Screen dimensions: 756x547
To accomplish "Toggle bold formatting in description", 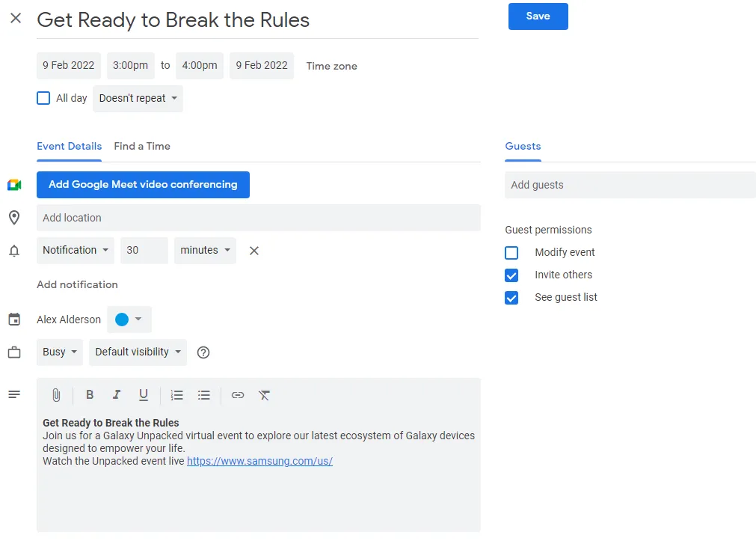I will click(x=90, y=395).
